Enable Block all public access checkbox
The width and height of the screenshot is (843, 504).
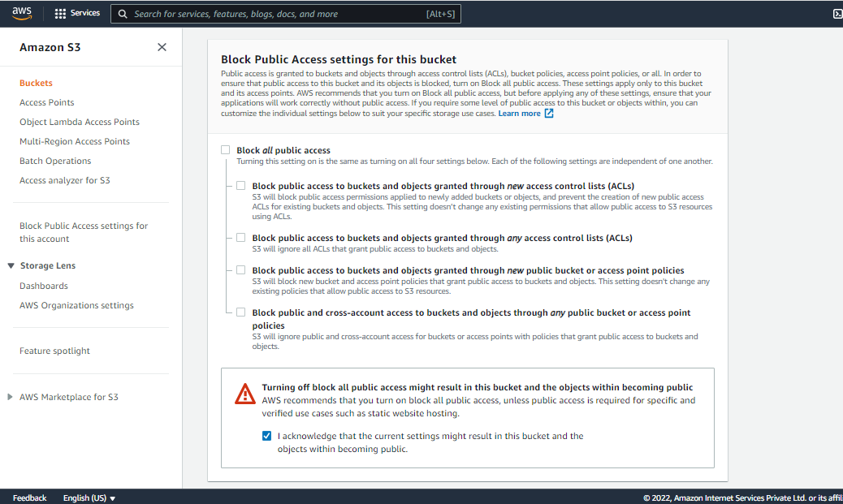225,150
